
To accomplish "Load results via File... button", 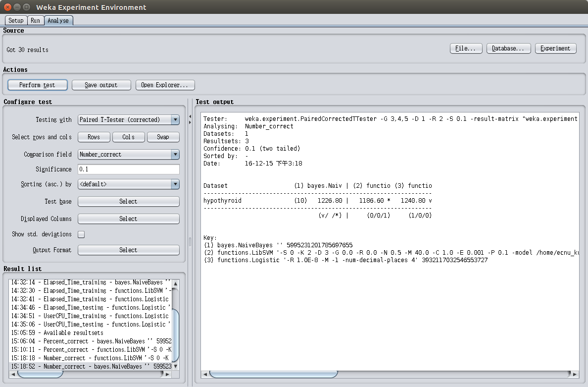I will (x=466, y=49).
